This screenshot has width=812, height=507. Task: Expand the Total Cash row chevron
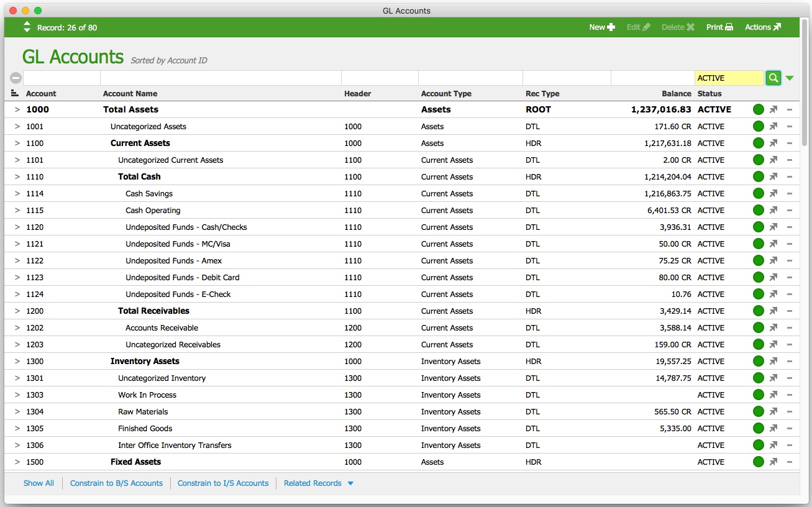click(17, 177)
